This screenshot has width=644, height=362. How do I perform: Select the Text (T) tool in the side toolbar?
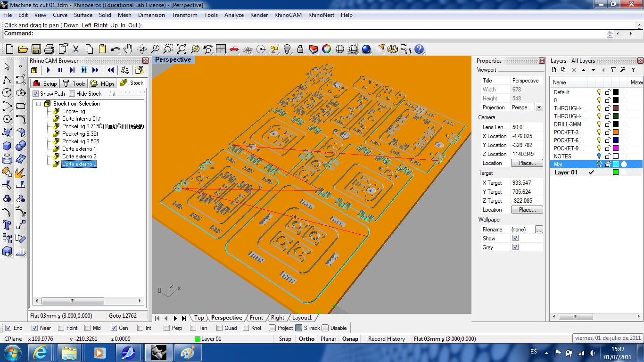[7, 225]
